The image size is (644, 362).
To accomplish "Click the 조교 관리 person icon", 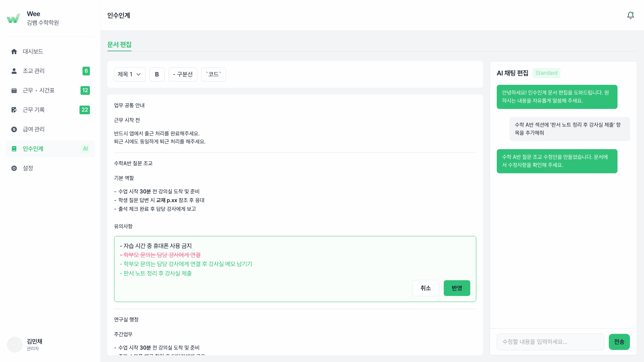I will [14, 71].
